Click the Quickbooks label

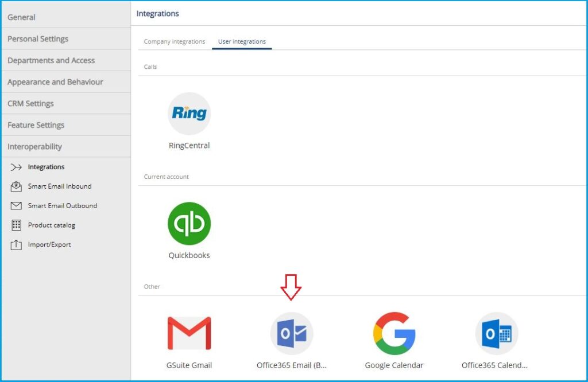[x=189, y=255]
